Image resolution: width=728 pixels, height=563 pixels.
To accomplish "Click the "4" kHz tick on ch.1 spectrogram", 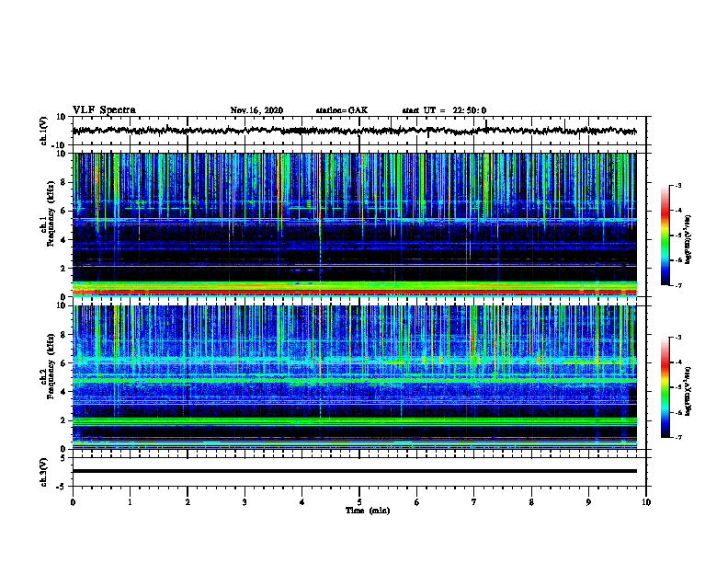I will click(63, 240).
